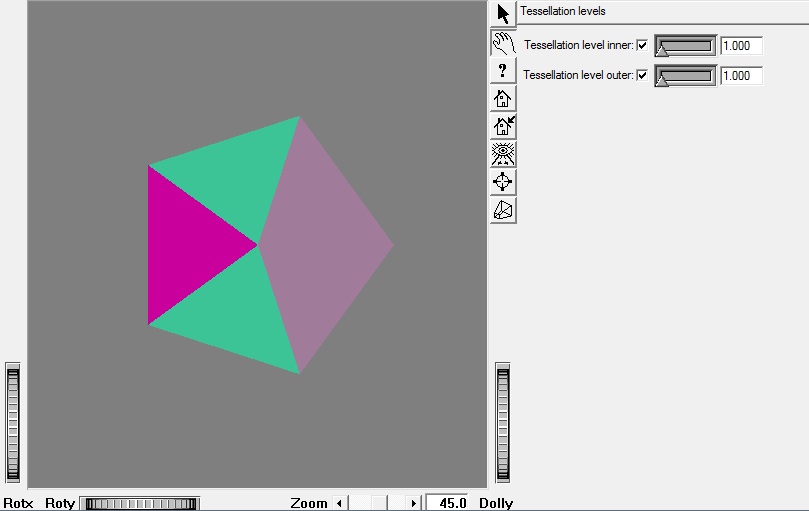The width and height of the screenshot is (809, 511).
Task: Focus the inner tessellation value field
Action: coord(741,46)
